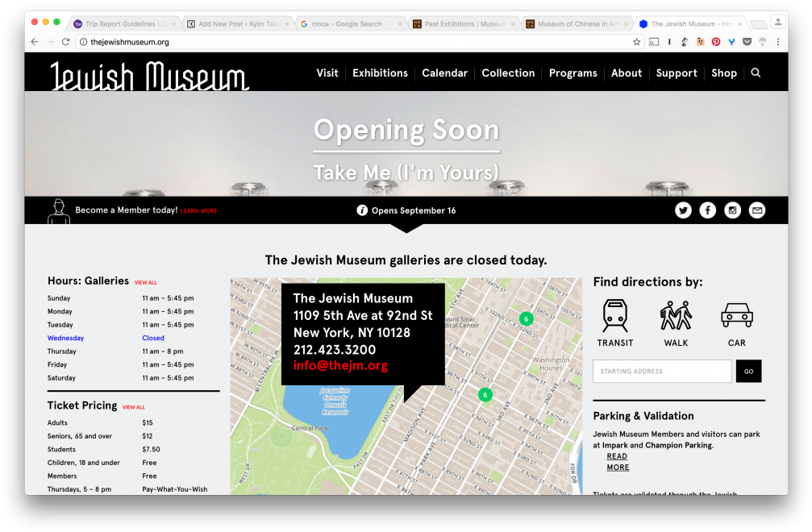Click the site info icon in address bar
The width and height of the screenshot is (812, 532).
coord(83,42)
